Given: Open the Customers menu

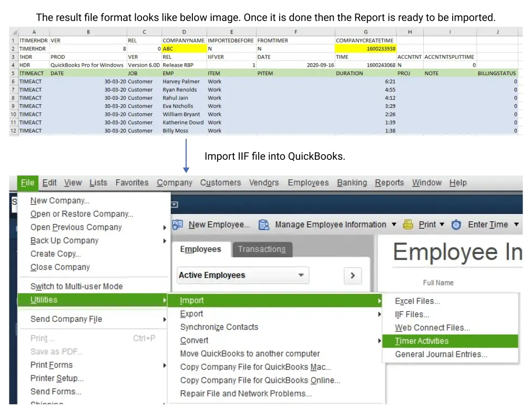Looking at the screenshot, I should tap(221, 183).
